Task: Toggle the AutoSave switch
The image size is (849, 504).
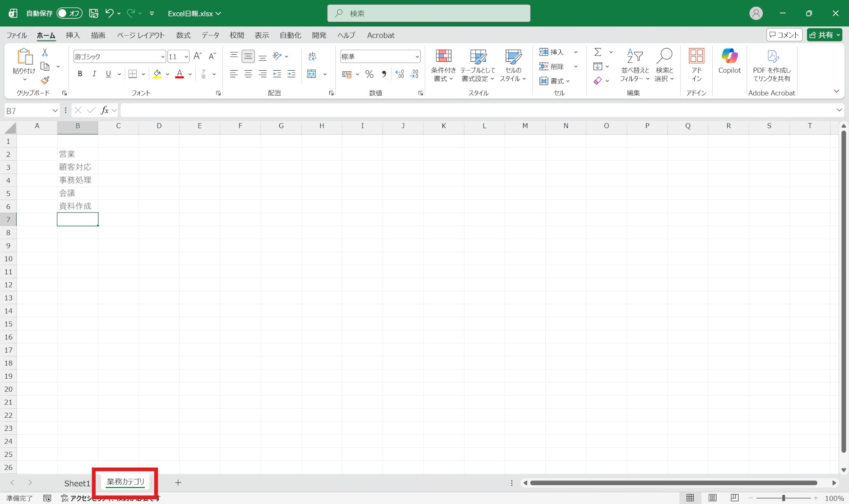Action: coord(69,13)
